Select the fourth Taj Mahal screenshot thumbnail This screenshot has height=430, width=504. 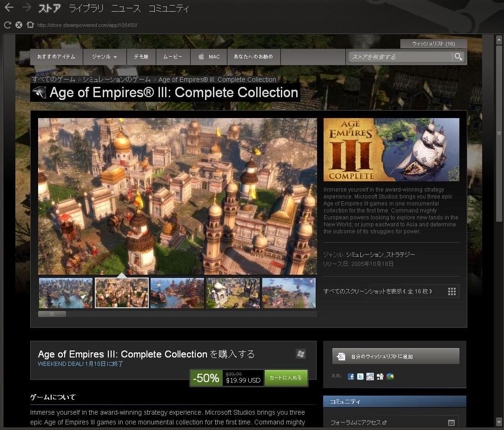(x=233, y=293)
